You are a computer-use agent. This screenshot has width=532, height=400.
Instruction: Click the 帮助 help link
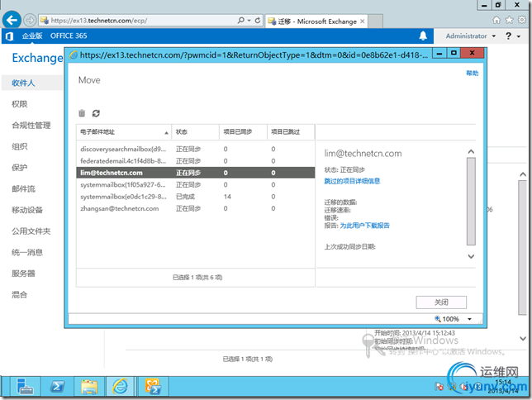[472, 73]
